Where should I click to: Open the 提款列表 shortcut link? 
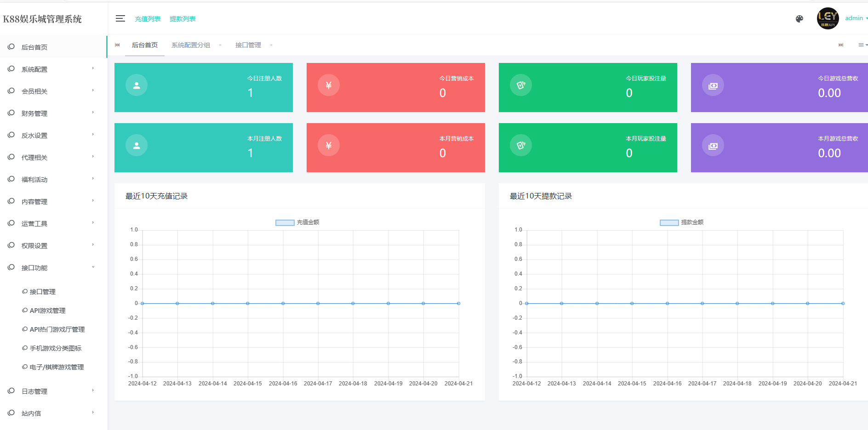[x=183, y=19]
